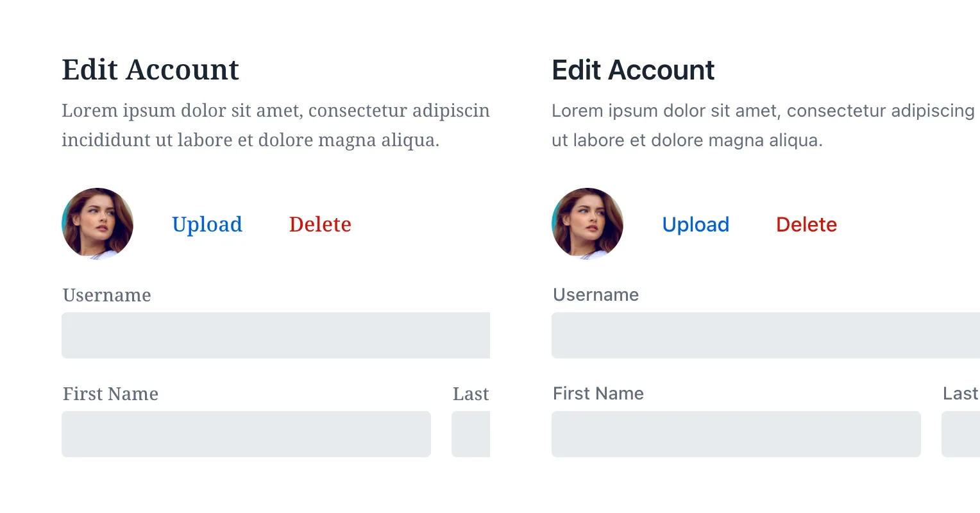Click the right profile avatar photo

click(587, 224)
